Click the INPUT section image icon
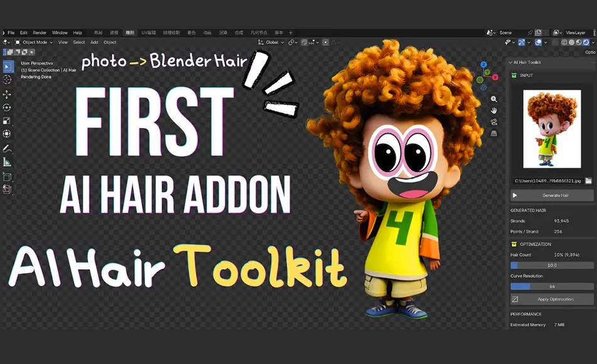 point(514,75)
